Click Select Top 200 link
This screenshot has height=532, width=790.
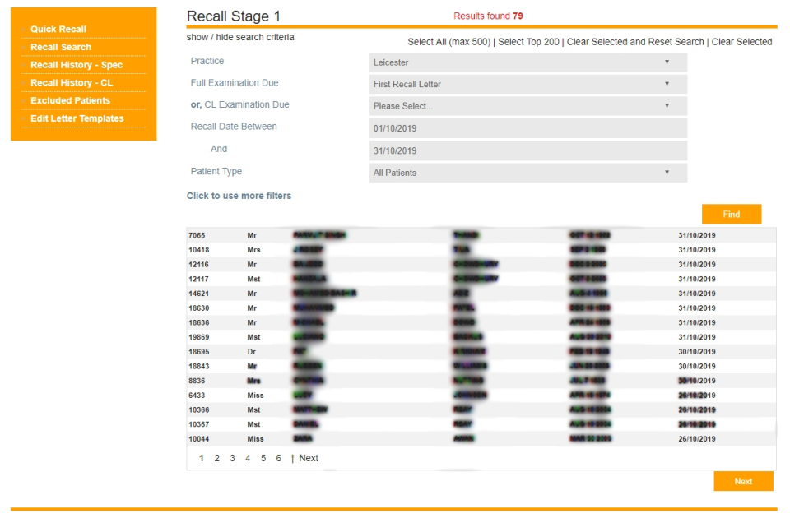click(528, 42)
